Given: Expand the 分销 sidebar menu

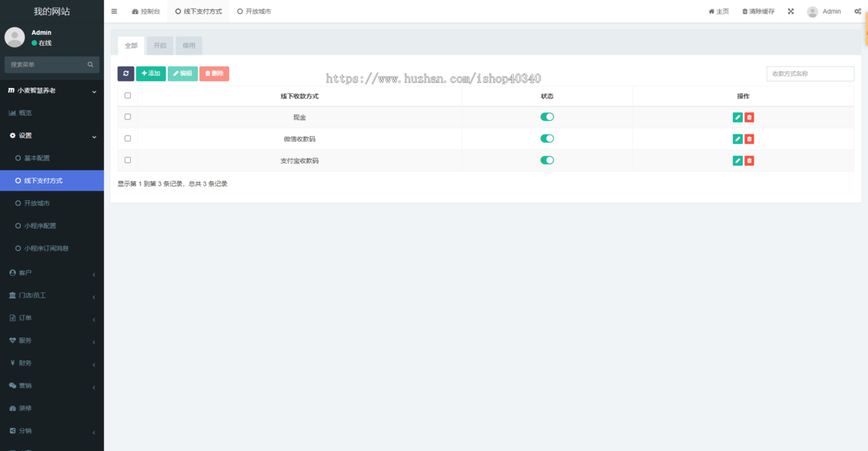Looking at the screenshot, I should [52, 431].
